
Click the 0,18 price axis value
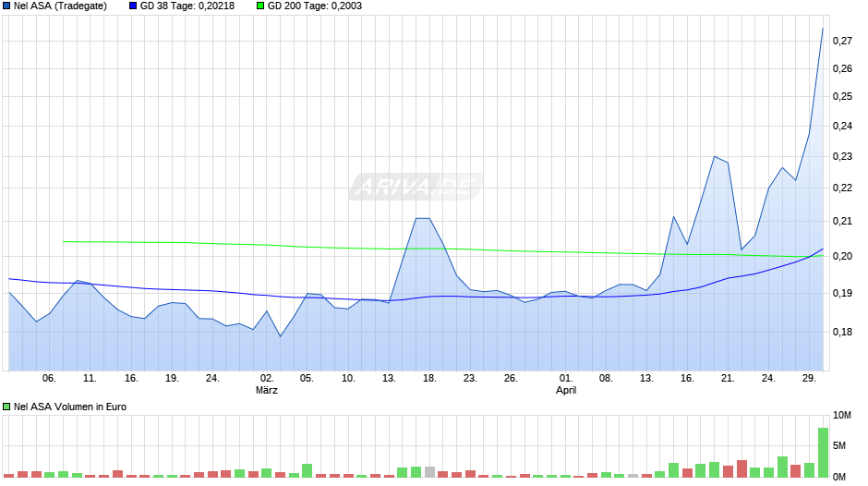[x=842, y=332]
